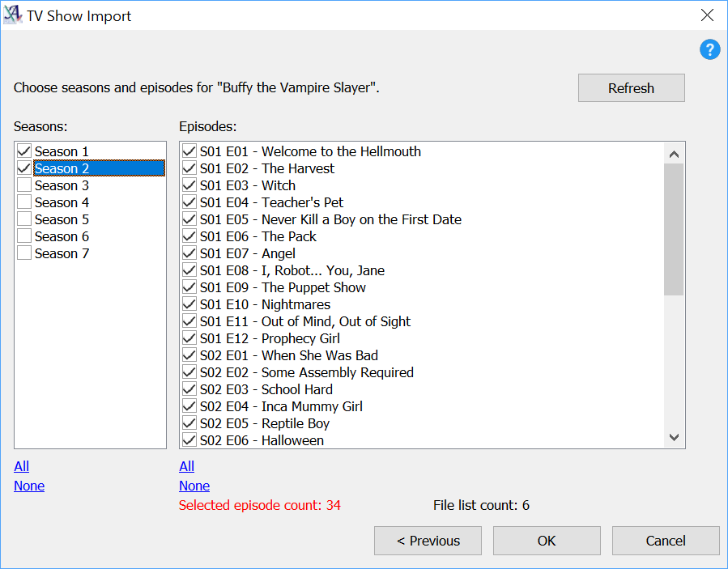
Task: Uncheck S02 E04 Inca Mummy Girl checkbox
Action: 189,406
